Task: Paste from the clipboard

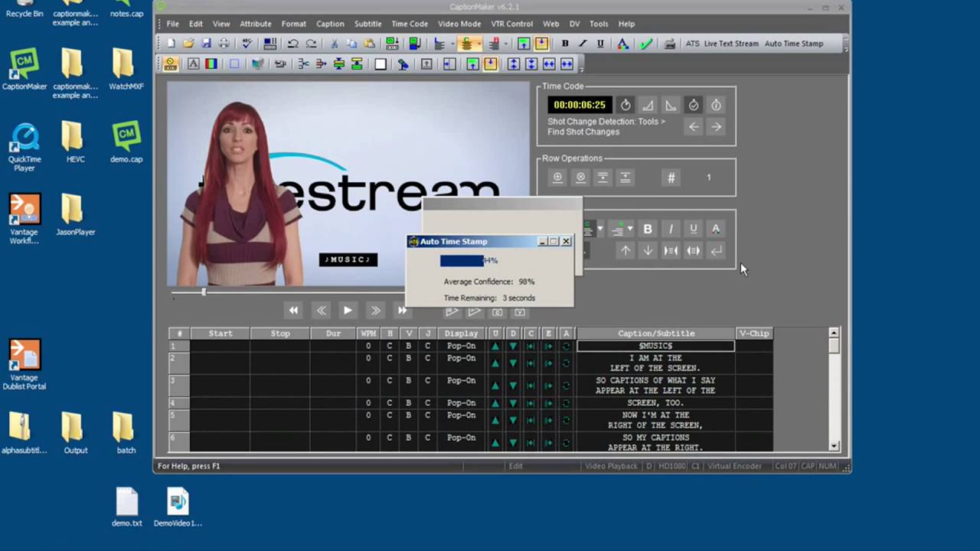Action: [370, 44]
